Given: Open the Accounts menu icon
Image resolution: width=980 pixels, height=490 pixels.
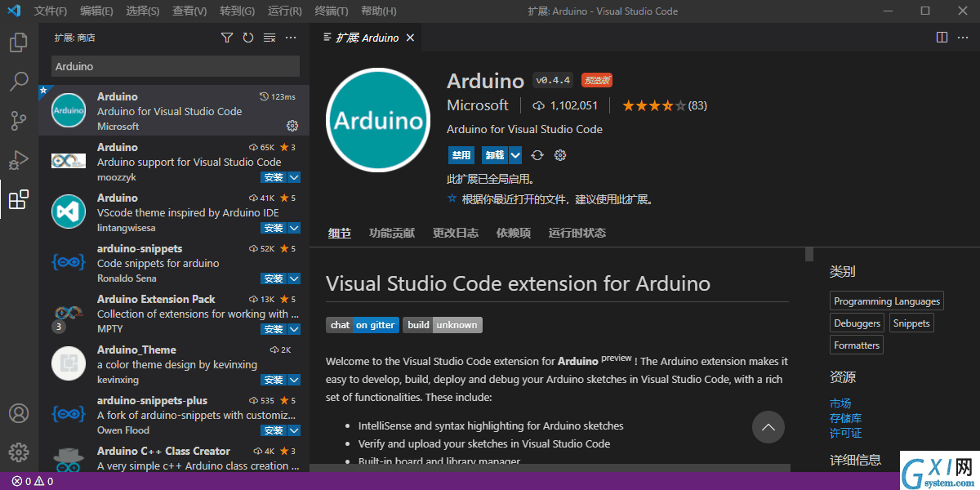Looking at the screenshot, I should [19, 413].
